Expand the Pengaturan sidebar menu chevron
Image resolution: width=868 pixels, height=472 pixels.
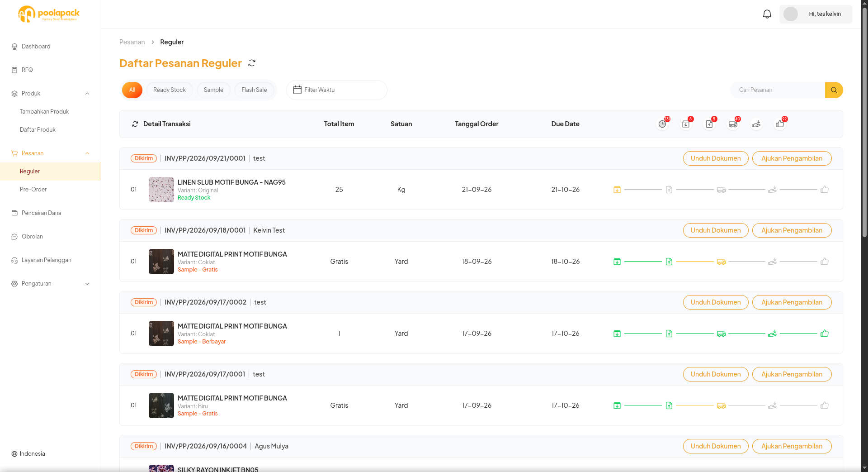(x=87, y=284)
